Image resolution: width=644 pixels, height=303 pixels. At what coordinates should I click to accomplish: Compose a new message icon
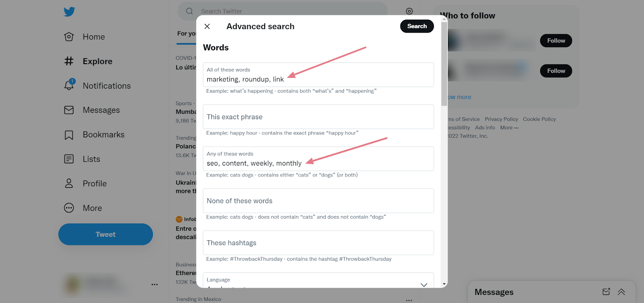606,292
